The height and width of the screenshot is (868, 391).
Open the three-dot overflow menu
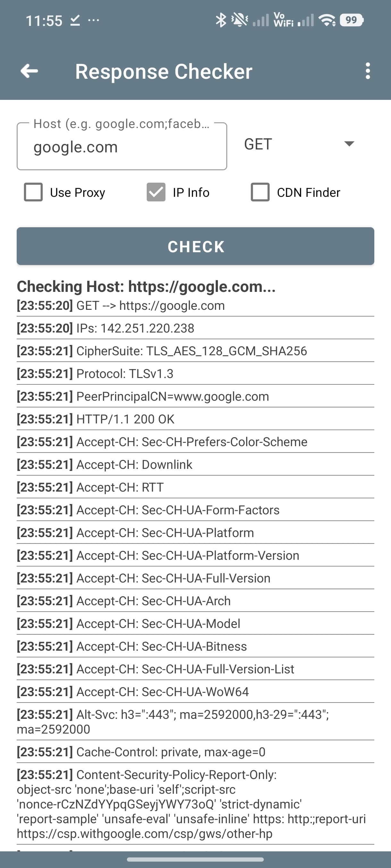coord(368,71)
